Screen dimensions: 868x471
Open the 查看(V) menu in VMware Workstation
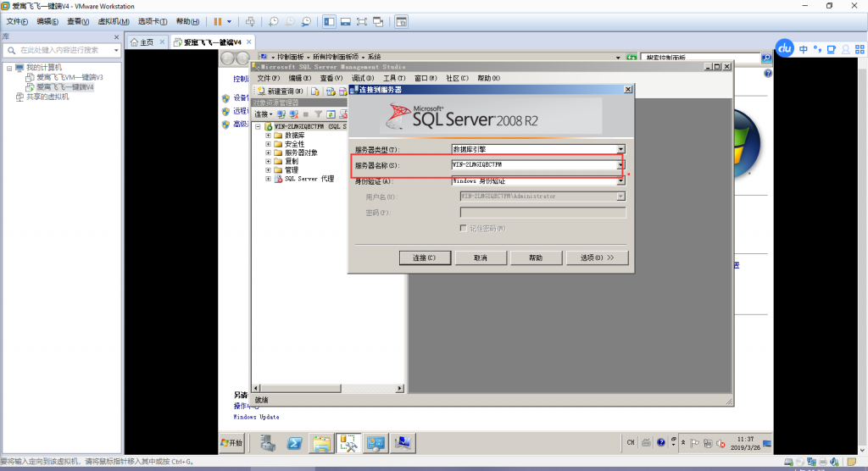click(78, 21)
